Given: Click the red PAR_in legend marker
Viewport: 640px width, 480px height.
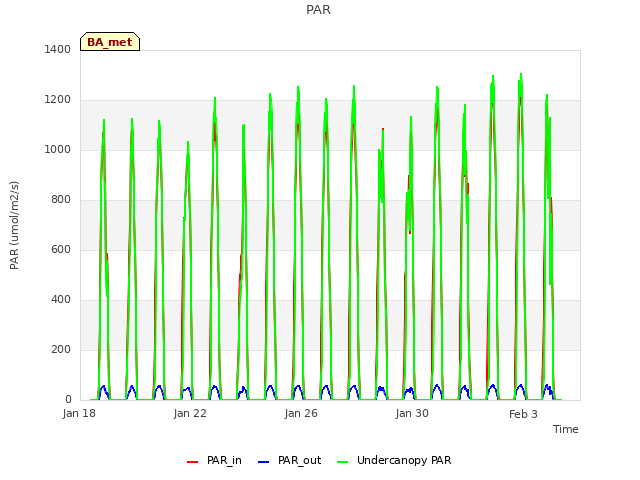Looking at the screenshot, I should (x=192, y=462).
